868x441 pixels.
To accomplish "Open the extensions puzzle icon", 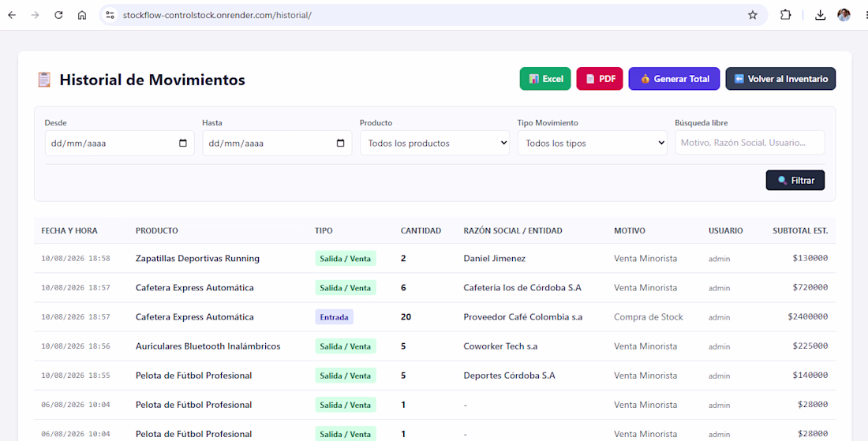I will (785, 15).
